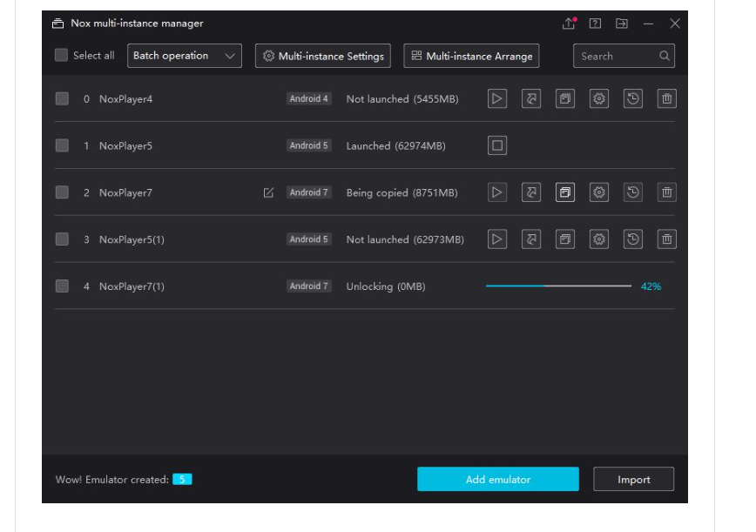Click the NoxPlayer5(1) instance name
The height and width of the screenshot is (532, 756).
(132, 239)
